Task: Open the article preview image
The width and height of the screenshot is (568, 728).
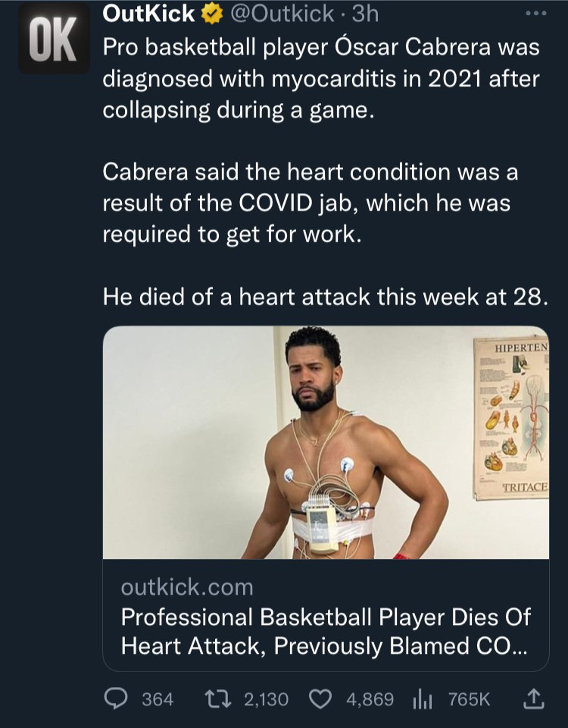Action: pyautogui.click(x=326, y=442)
